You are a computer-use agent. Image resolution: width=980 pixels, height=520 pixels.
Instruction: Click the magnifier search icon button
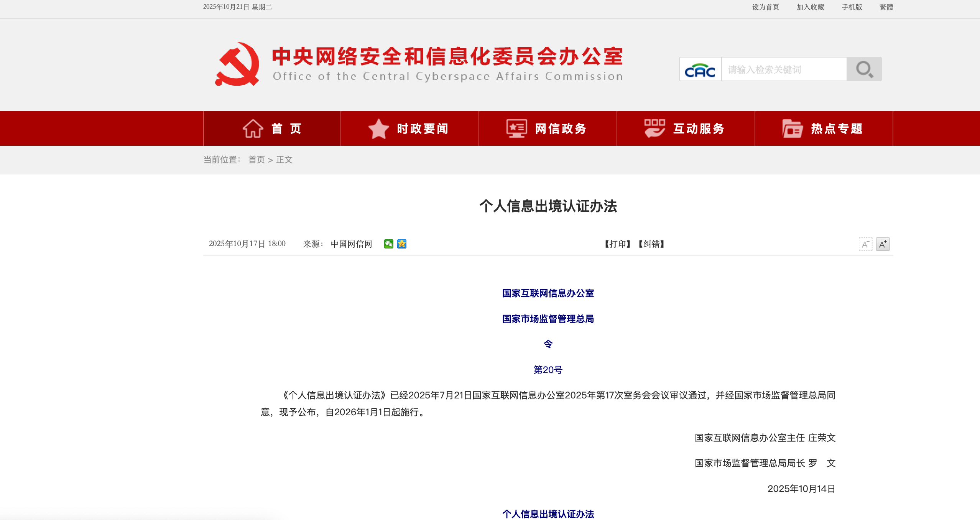click(864, 69)
